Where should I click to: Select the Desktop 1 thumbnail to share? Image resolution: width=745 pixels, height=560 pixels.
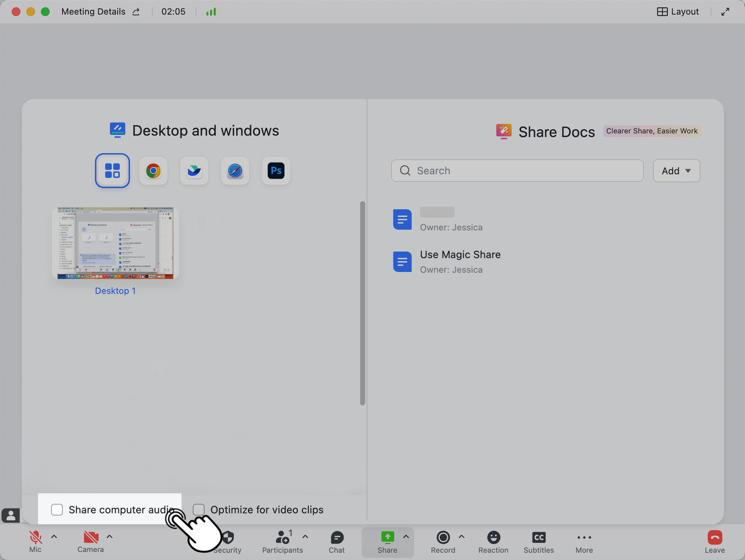(x=114, y=242)
